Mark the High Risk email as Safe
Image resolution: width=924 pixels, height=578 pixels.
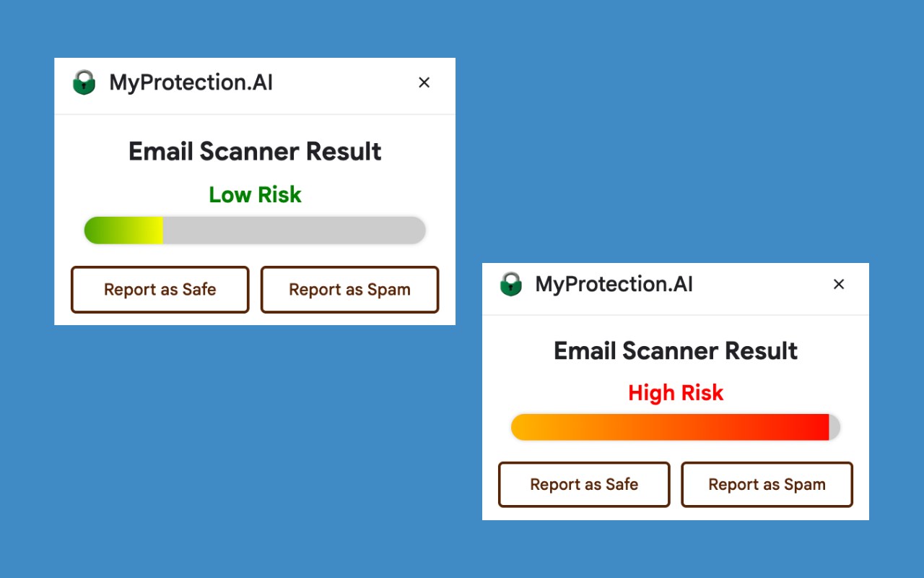584,484
